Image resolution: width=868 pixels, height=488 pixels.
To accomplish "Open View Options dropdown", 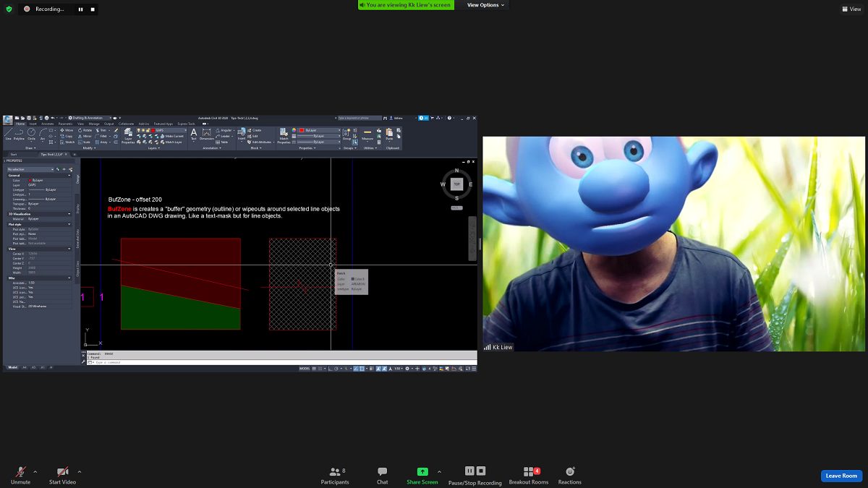I will 485,5.
